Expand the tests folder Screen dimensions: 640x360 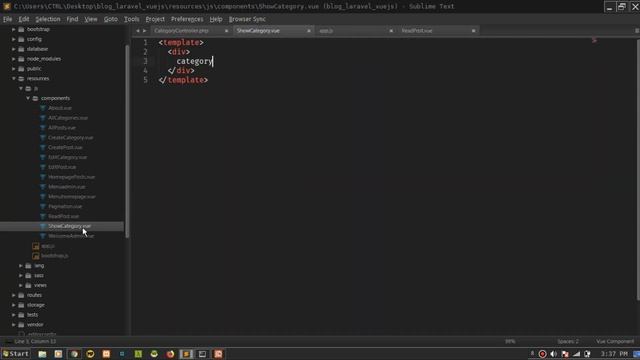click(14, 315)
